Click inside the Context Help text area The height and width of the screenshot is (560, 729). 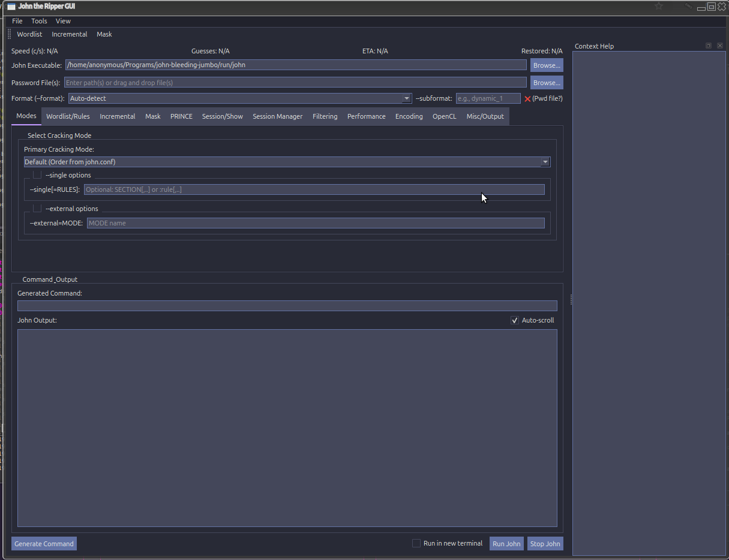coord(649,303)
